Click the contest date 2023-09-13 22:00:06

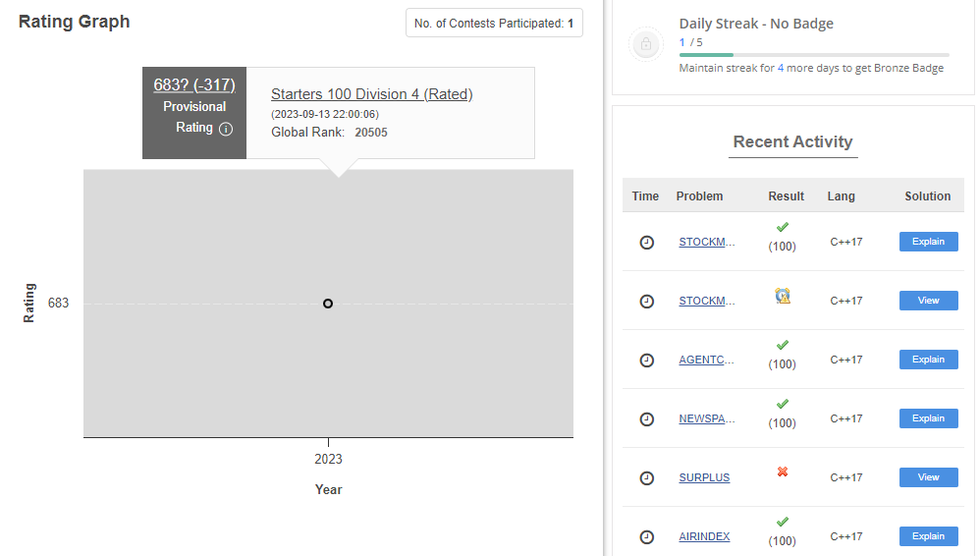pos(325,115)
